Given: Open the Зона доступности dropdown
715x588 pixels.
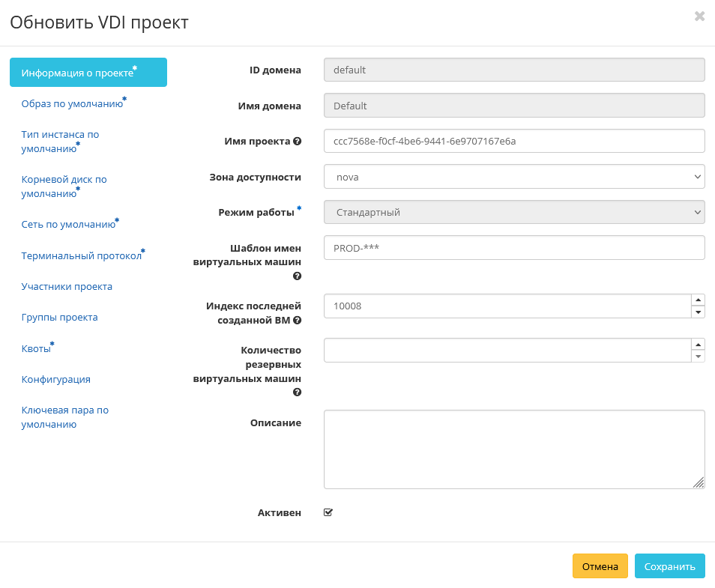Looking at the screenshot, I should (514, 177).
